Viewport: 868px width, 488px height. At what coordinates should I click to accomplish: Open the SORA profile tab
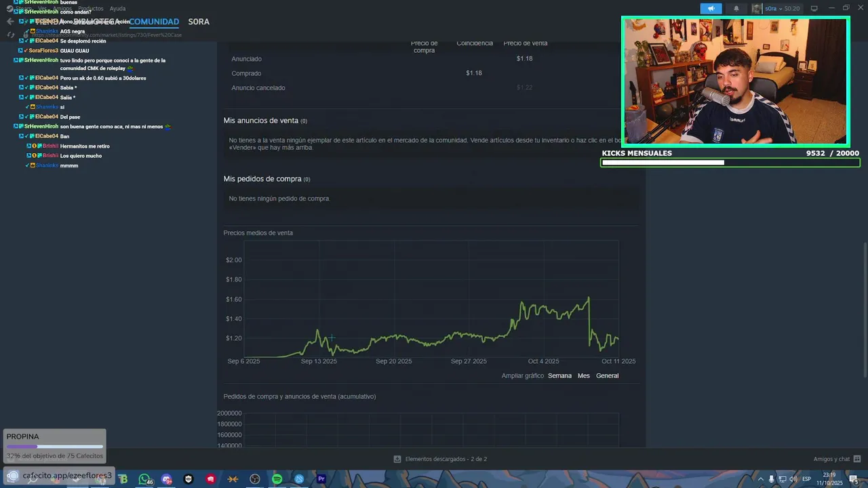point(199,22)
